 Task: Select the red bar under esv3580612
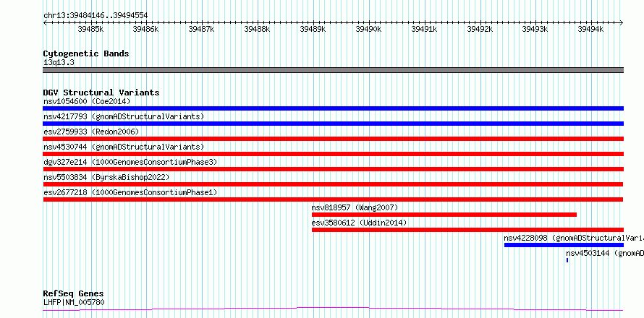(x=467, y=230)
